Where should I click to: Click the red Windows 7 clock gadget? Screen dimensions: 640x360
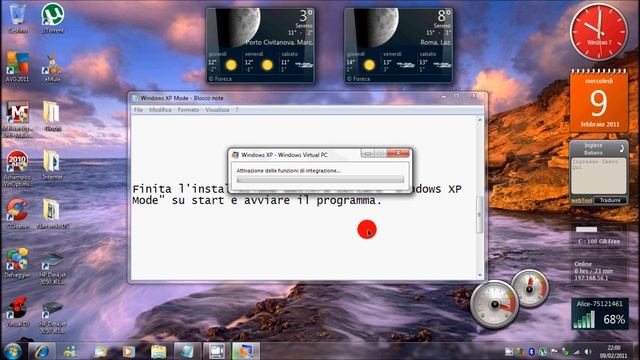point(599,32)
